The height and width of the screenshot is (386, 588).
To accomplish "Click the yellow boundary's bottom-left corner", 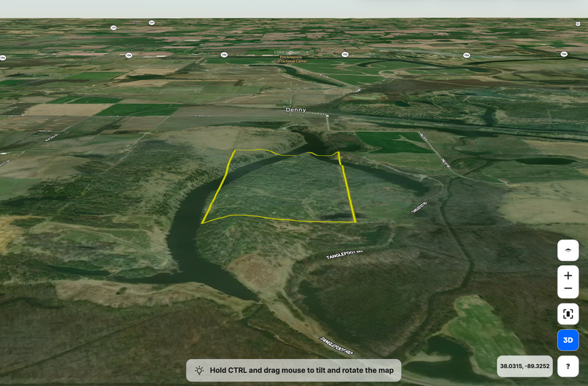I will point(202,223).
